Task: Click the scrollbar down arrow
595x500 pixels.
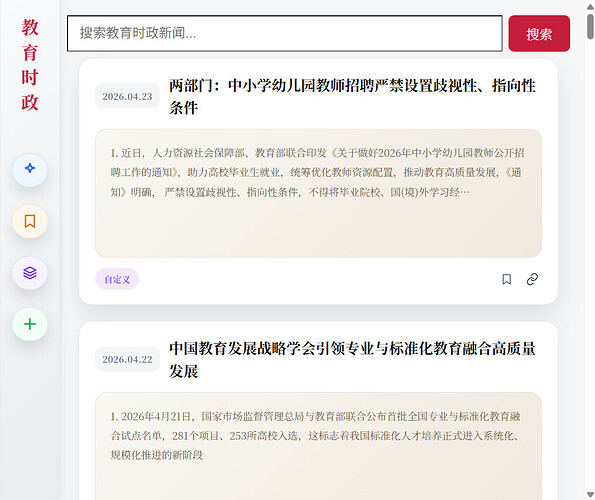Action: click(590, 495)
